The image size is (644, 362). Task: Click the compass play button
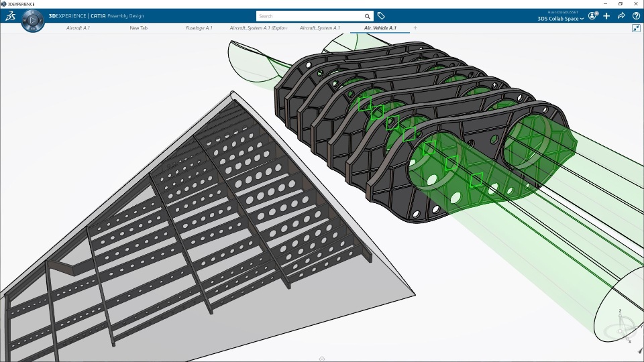point(33,19)
